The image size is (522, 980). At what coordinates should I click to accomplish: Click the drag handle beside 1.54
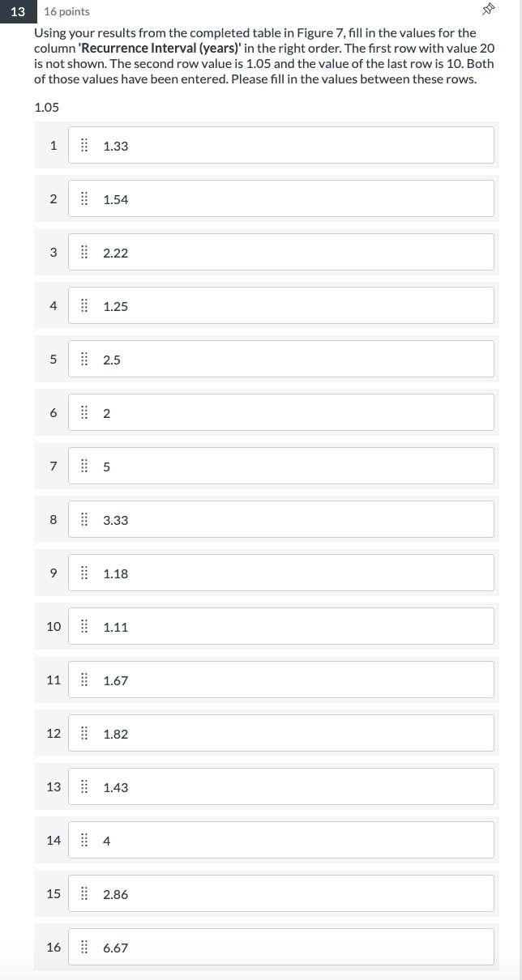tap(84, 198)
